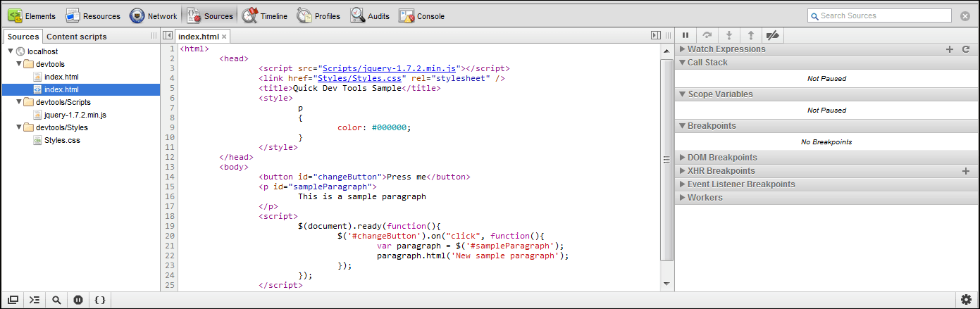
Task: Collapse the localhost tree node
Action: point(11,51)
